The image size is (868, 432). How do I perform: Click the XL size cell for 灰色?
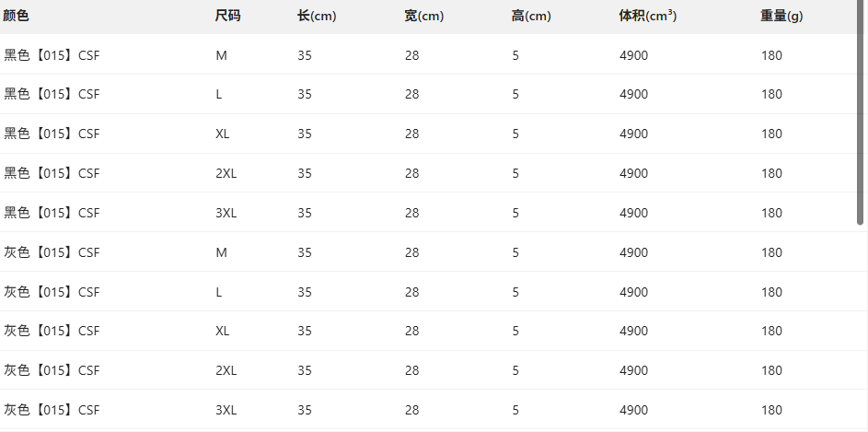pos(223,331)
